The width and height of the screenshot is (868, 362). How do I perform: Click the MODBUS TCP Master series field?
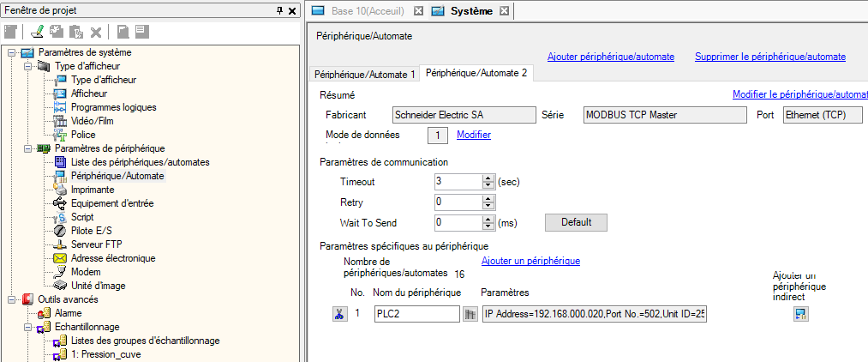pyautogui.click(x=665, y=115)
